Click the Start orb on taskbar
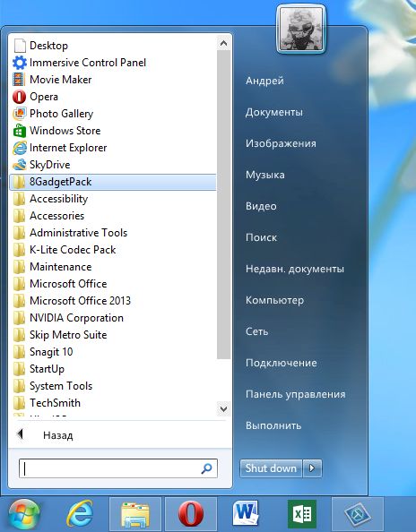Image resolution: width=416 pixels, height=532 pixels. (24, 515)
